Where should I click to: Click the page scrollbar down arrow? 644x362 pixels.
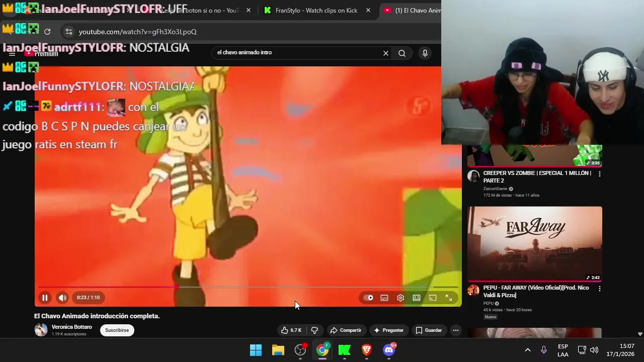tap(640, 334)
